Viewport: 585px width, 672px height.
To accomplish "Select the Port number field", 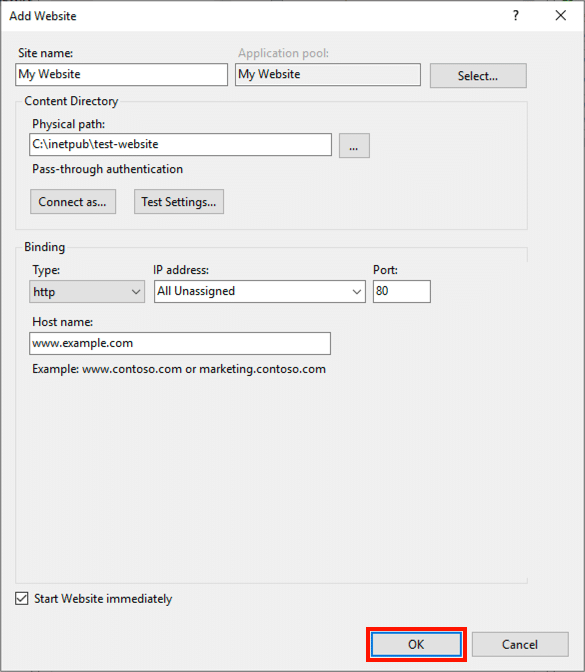I will pyautogui.click(x=402, y=291).
